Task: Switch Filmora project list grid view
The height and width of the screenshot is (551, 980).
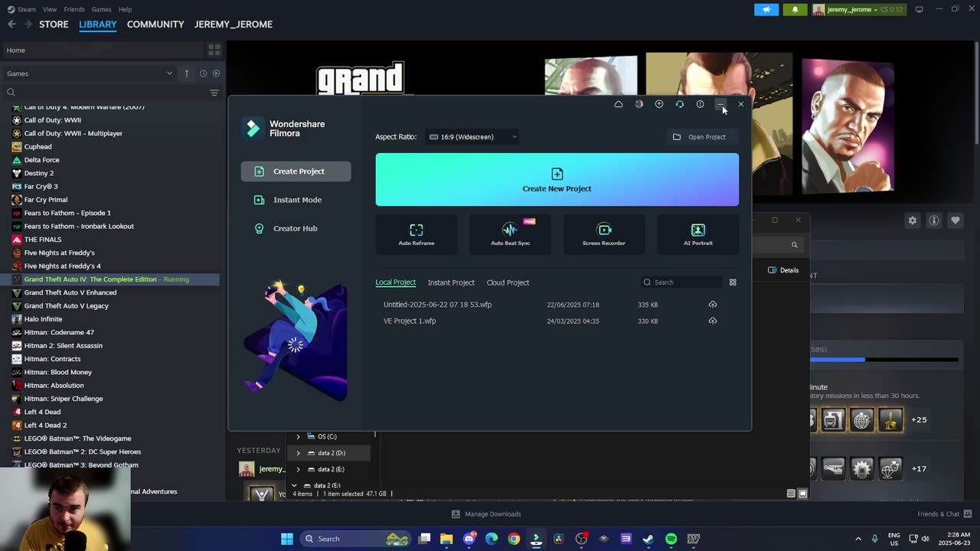Action: coord(733,282)
